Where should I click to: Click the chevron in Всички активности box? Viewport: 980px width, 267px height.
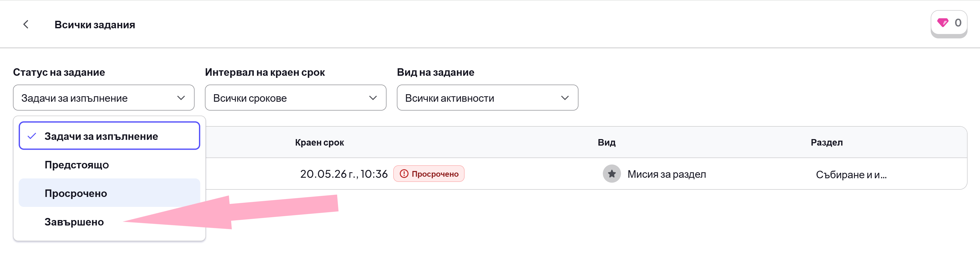click(x=564, y=98)
